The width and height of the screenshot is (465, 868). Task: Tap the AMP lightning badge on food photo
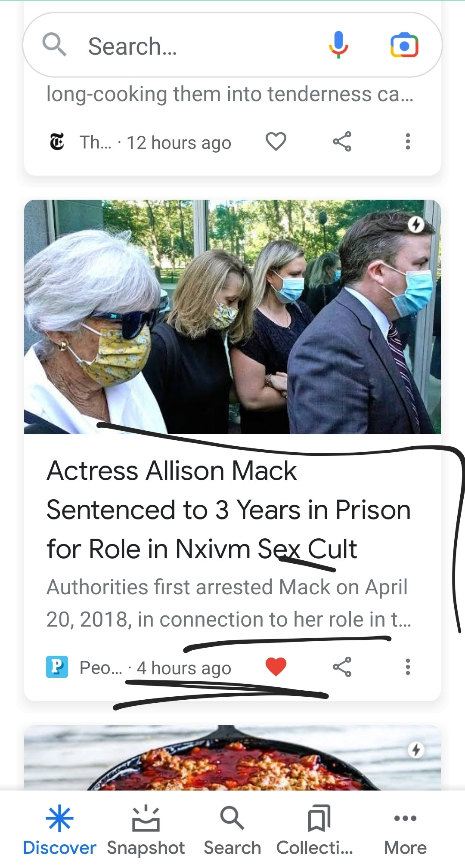coord(416,750)
